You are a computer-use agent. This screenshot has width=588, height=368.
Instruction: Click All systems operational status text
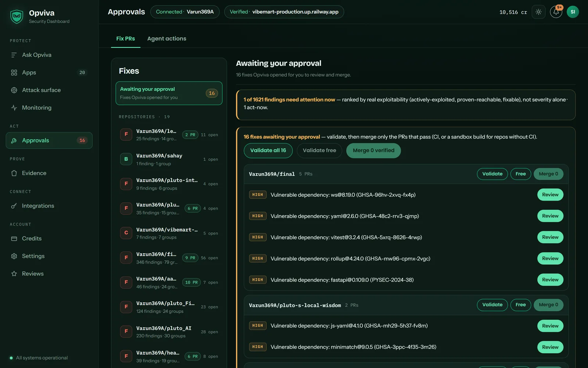pos(42,358)
